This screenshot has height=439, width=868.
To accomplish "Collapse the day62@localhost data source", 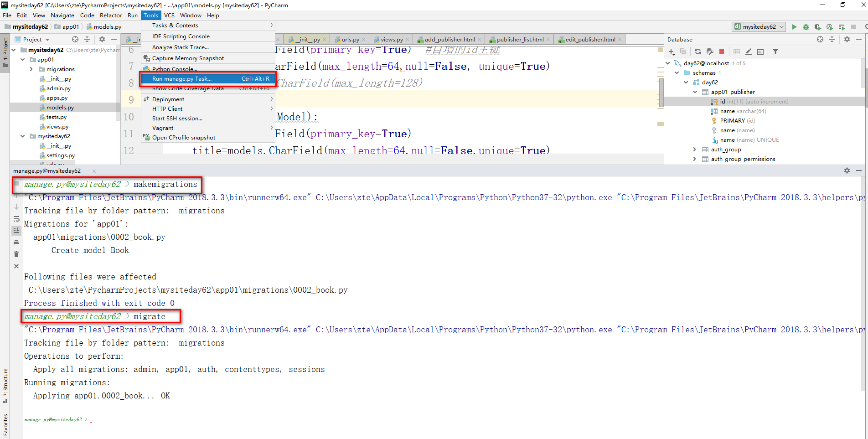I will pyautogui.click(x=668, y=63).
